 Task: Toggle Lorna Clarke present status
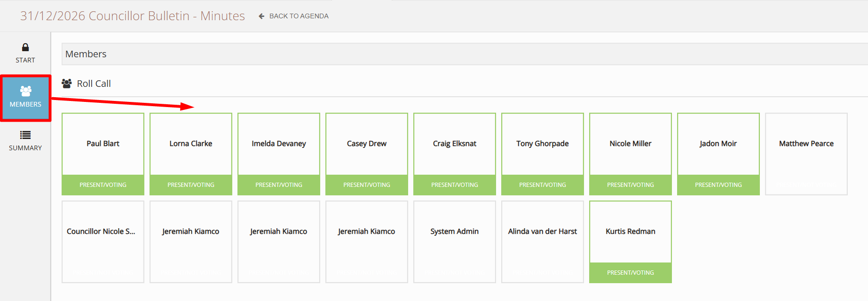[x=191, y=144]
